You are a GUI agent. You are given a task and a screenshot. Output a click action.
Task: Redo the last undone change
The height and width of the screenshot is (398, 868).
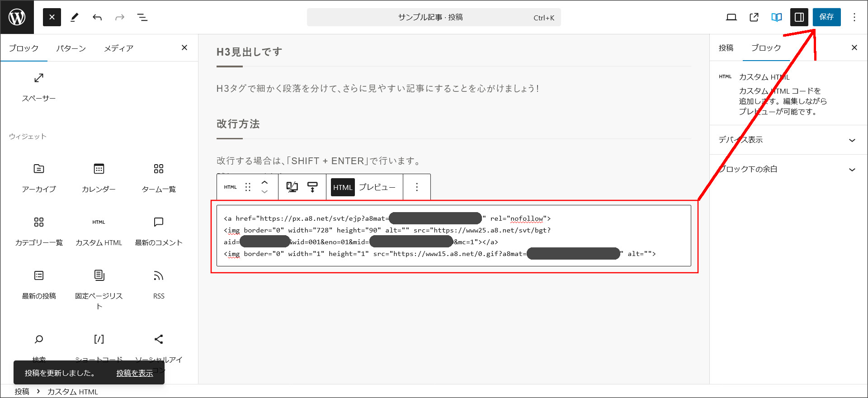pos(120,17)
